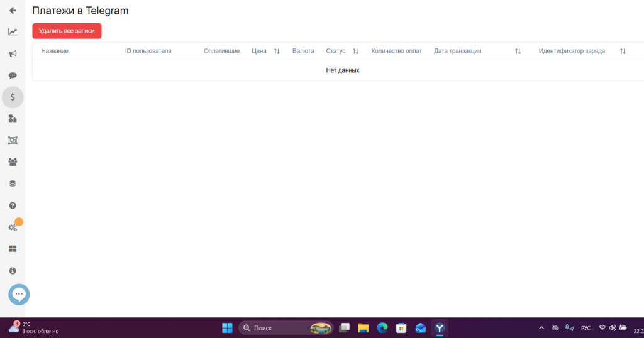The height and width of the screenshot is (338, 644).
Task: Sort by Дата транзакции arrows
Action: (518, 52)
